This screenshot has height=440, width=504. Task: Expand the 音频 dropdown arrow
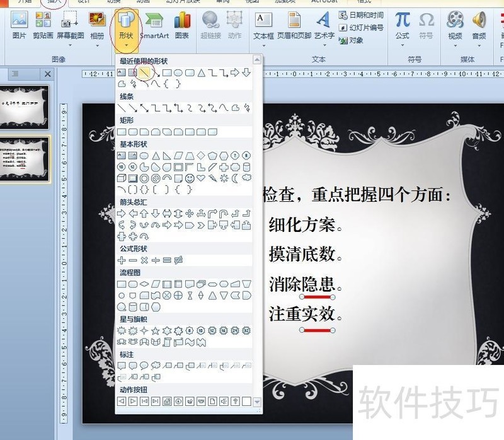(x=479, y=45)
